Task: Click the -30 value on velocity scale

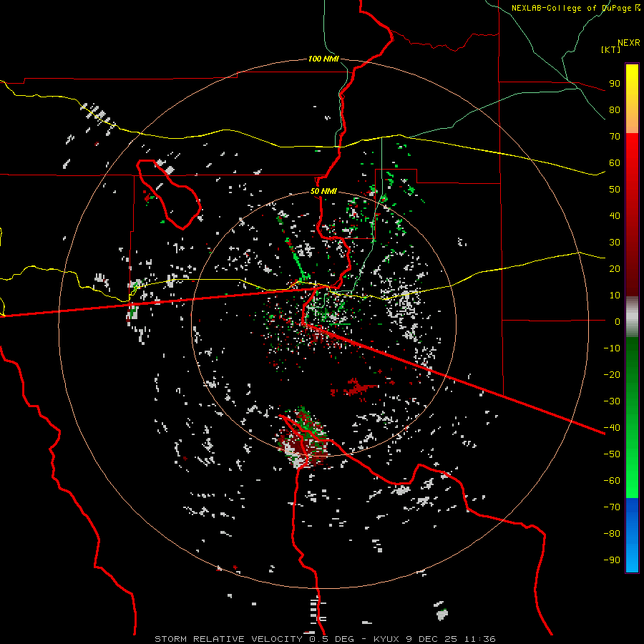Action: (x=612, y=401)
